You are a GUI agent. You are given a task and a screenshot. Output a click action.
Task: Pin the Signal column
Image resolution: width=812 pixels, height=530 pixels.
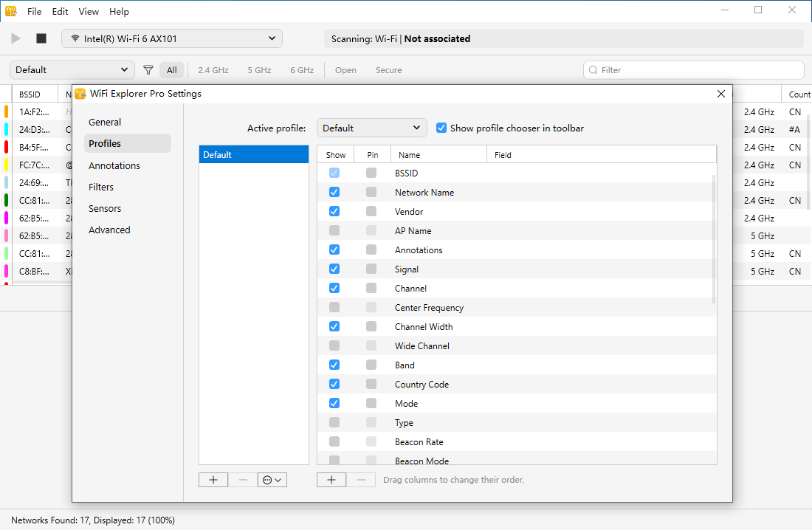371,269
